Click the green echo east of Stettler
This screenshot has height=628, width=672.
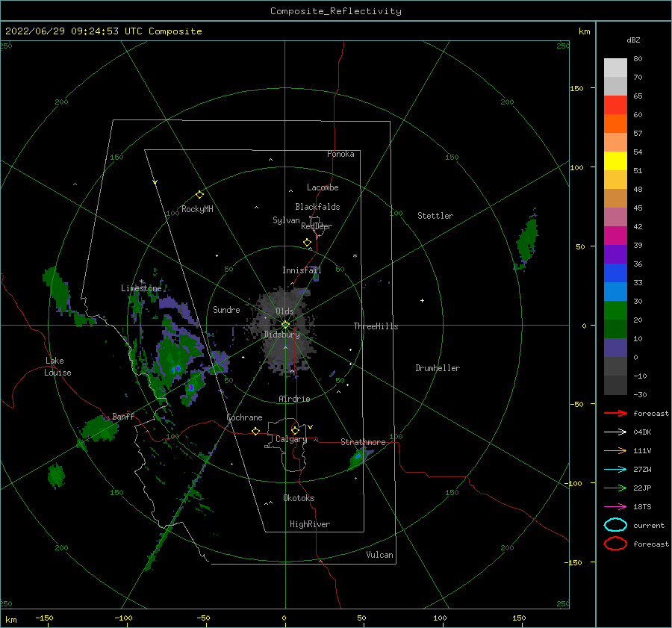coord(526,243)
